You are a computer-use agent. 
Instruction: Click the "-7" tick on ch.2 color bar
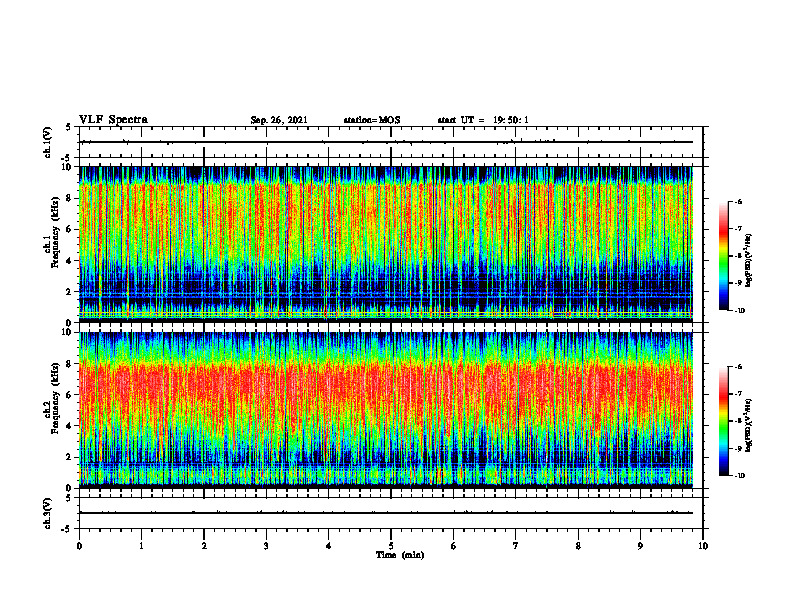[738, 394]
